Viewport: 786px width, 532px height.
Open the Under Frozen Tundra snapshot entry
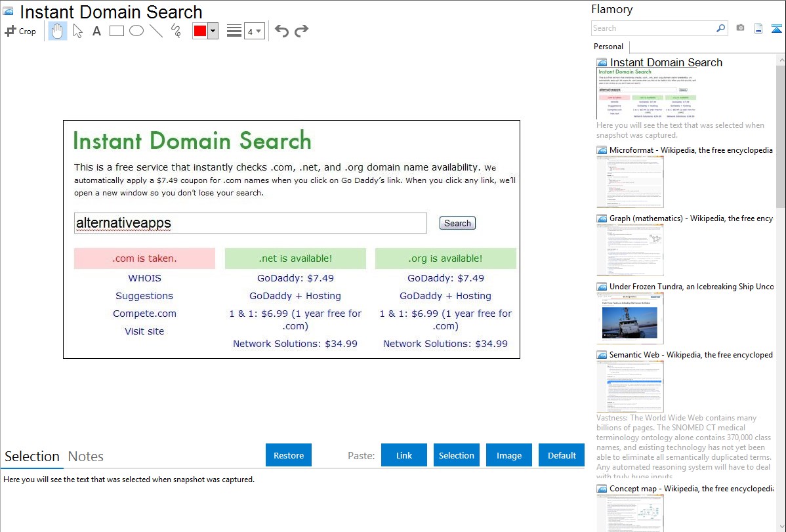[x=692, y=286]
